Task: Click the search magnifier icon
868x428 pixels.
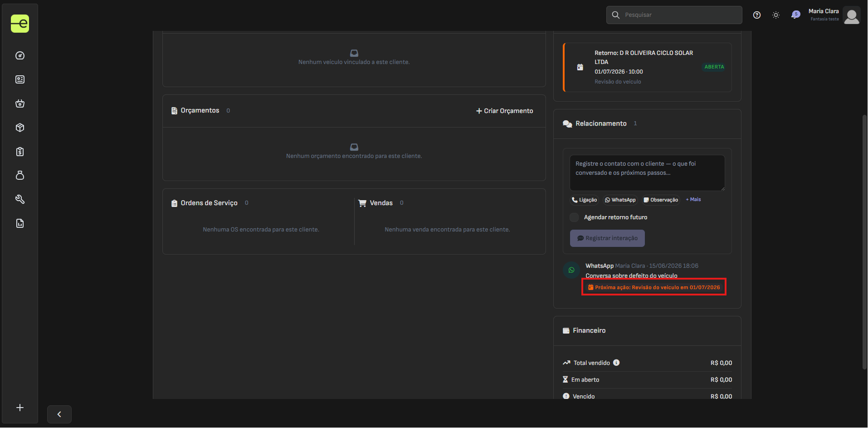Action: 616,15
